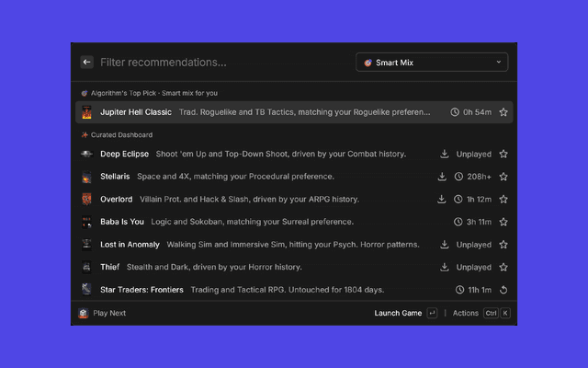Viewport: 588px width, 368px height.
Task: Toggle favorite star on Overlord
Action: tap(503, 199)
